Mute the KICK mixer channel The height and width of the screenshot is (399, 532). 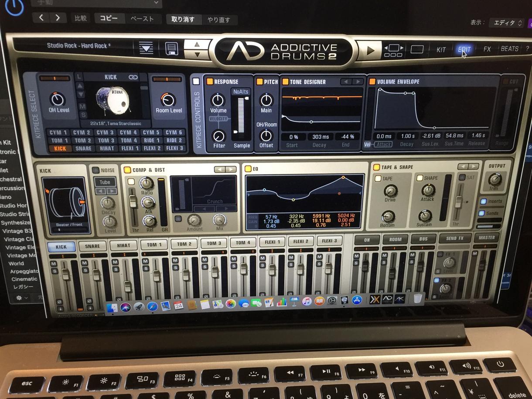pos(54,264)
